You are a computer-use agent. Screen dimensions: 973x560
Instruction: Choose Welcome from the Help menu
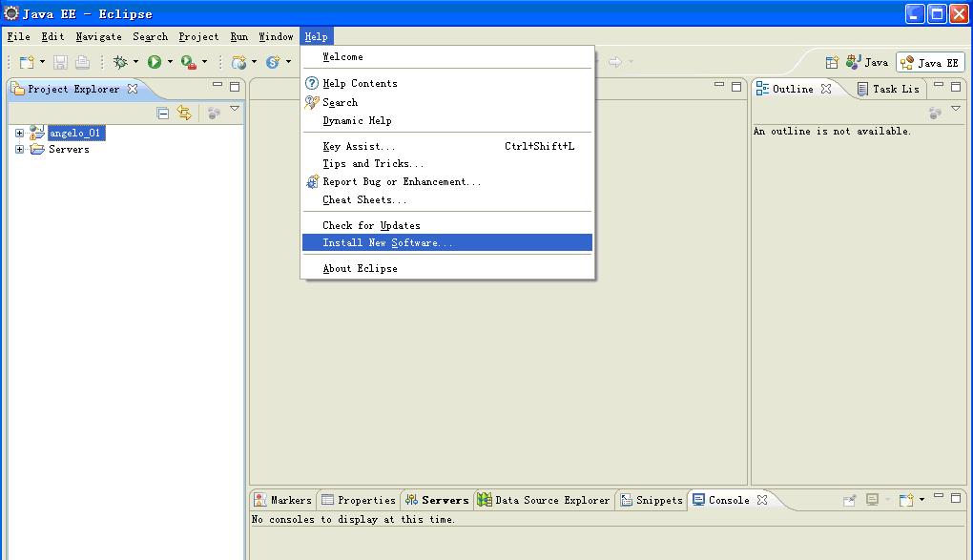pos(447,56)
